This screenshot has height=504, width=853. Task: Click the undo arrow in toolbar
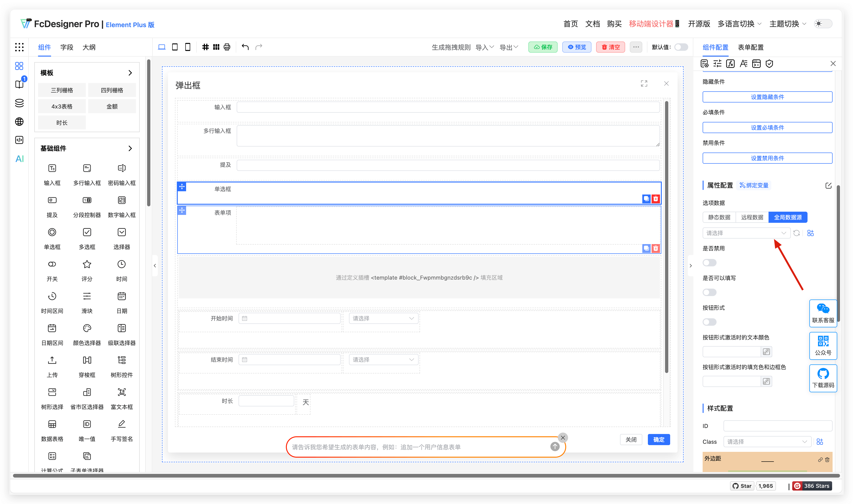tap(245, 47)
